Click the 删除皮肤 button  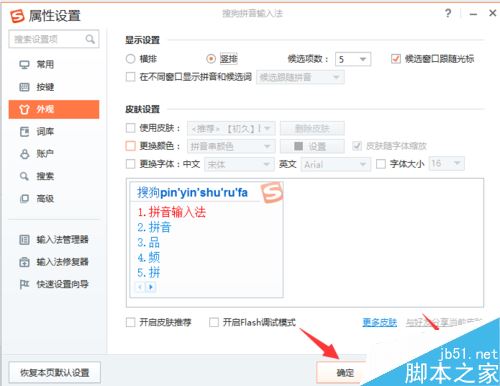pyautogui.click(x=312, y=128)
